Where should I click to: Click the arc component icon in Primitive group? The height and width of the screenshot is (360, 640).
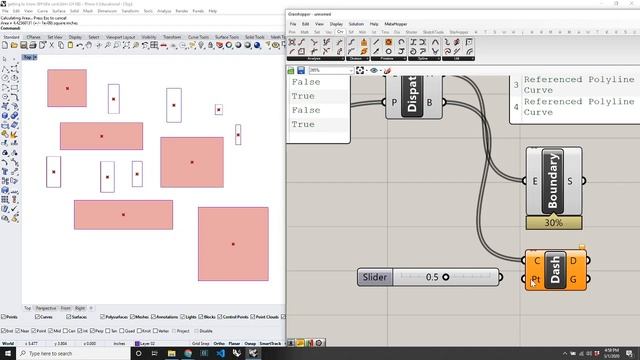(401, 42)
